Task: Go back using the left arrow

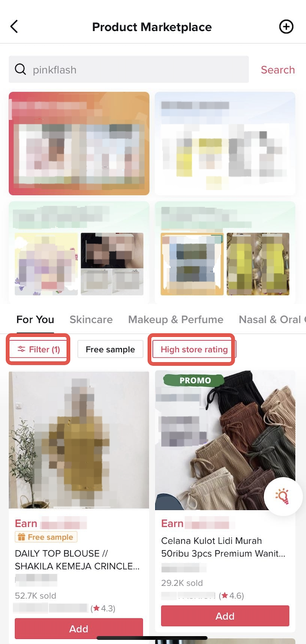Action: pos(14,27)
